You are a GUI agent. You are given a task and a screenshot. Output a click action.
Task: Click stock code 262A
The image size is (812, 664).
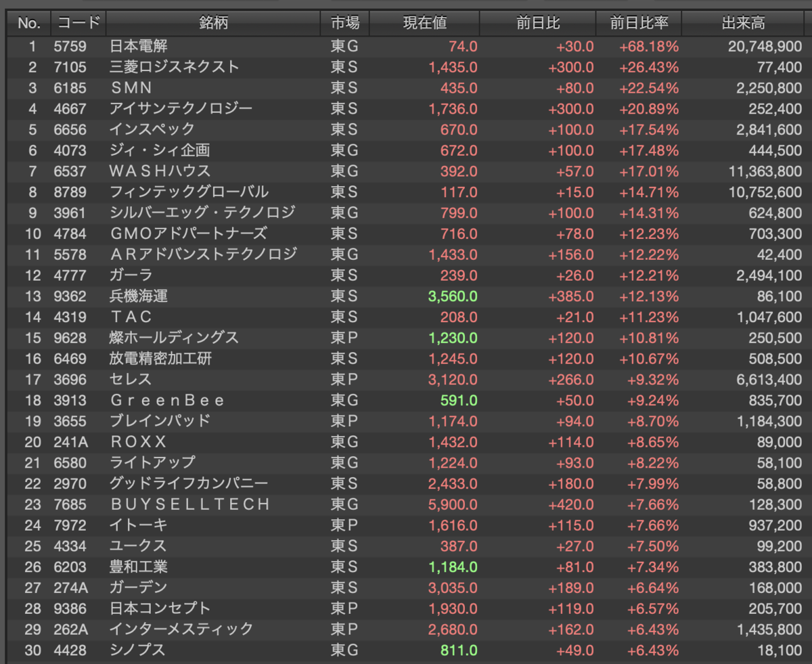coord(70,629)
